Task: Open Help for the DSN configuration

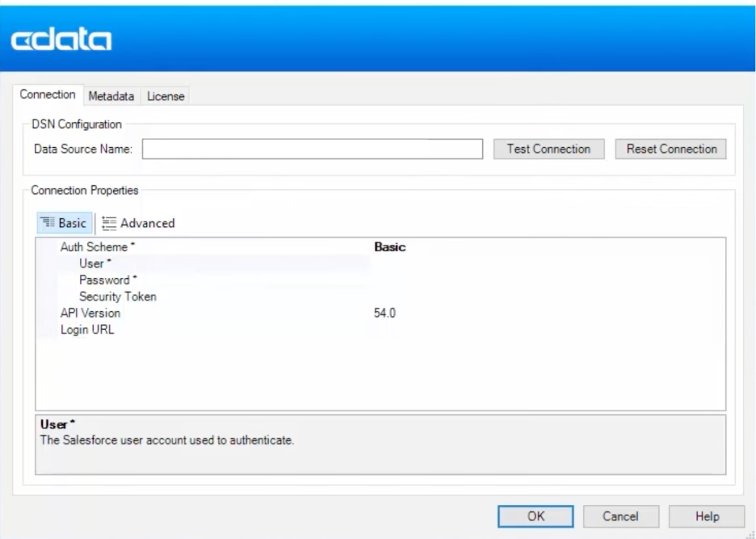Action: point(695,516)
